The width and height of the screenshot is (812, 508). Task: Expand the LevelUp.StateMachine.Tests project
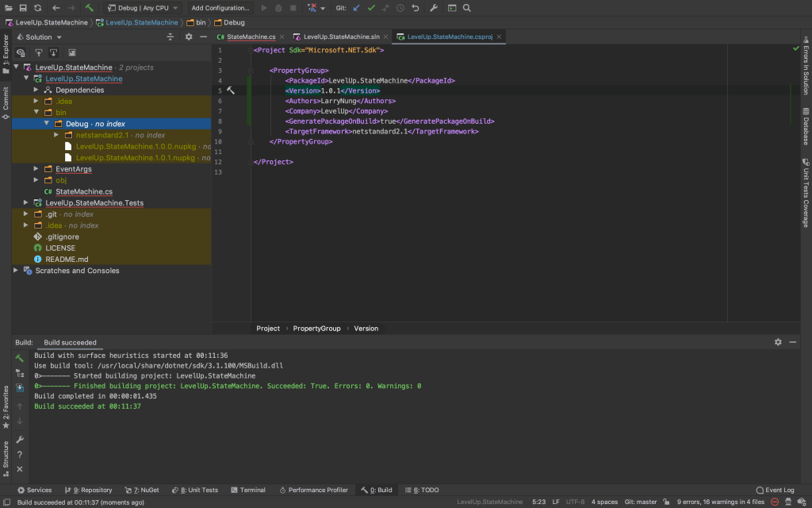pyautogui.click(x=26, y=202)
